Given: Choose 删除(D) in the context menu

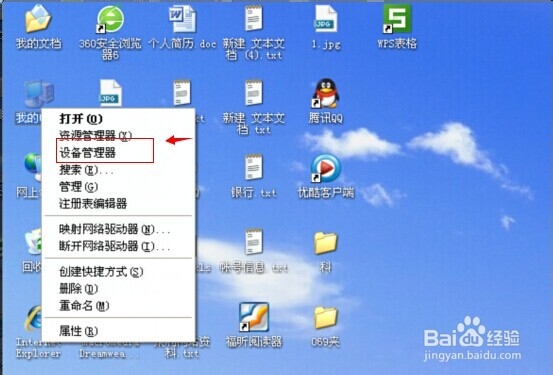Looking at the screenshot, I should pyautogui.click(x=118, y=289).
